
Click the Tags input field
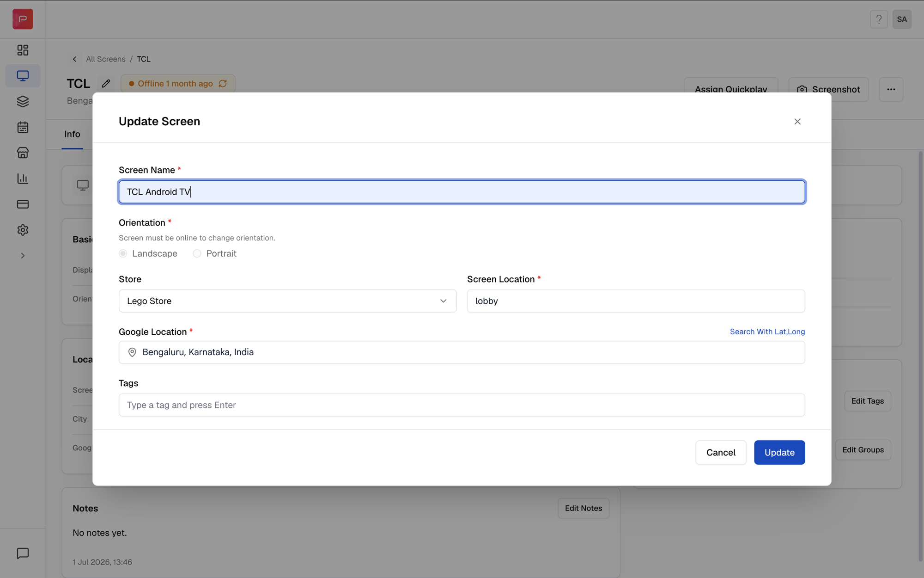click(x=462, y=405)
